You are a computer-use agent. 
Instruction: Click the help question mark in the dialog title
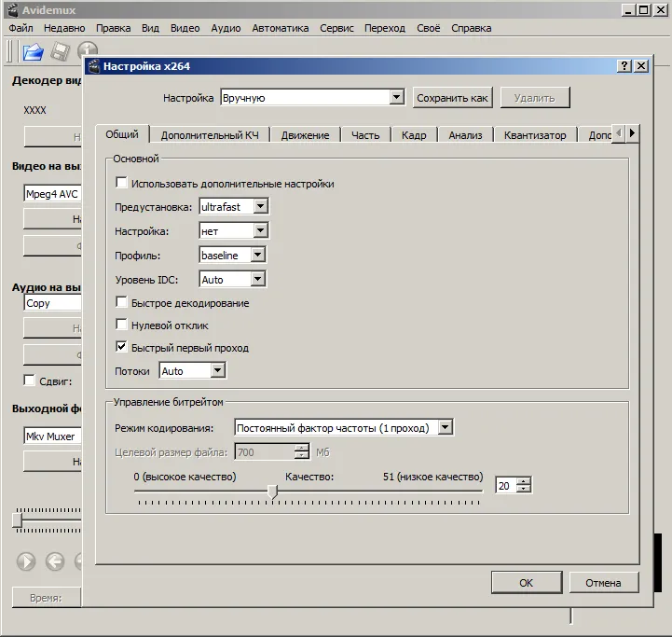(624, 65)
